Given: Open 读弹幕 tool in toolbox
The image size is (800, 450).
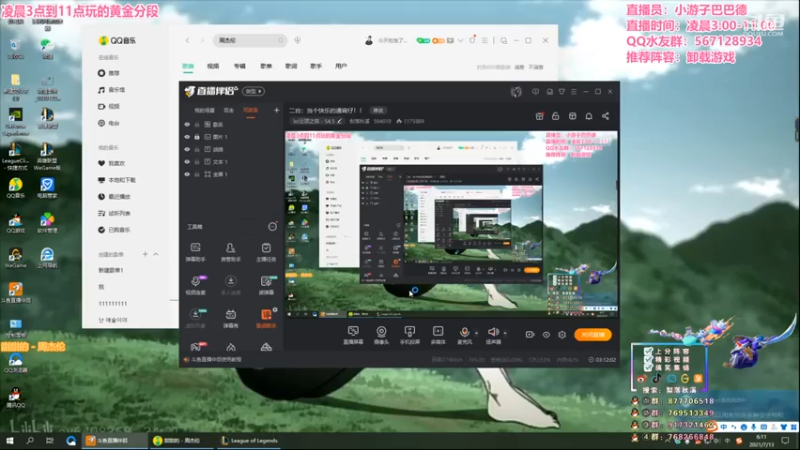Looking at the screenshot, I should point(266,286).
